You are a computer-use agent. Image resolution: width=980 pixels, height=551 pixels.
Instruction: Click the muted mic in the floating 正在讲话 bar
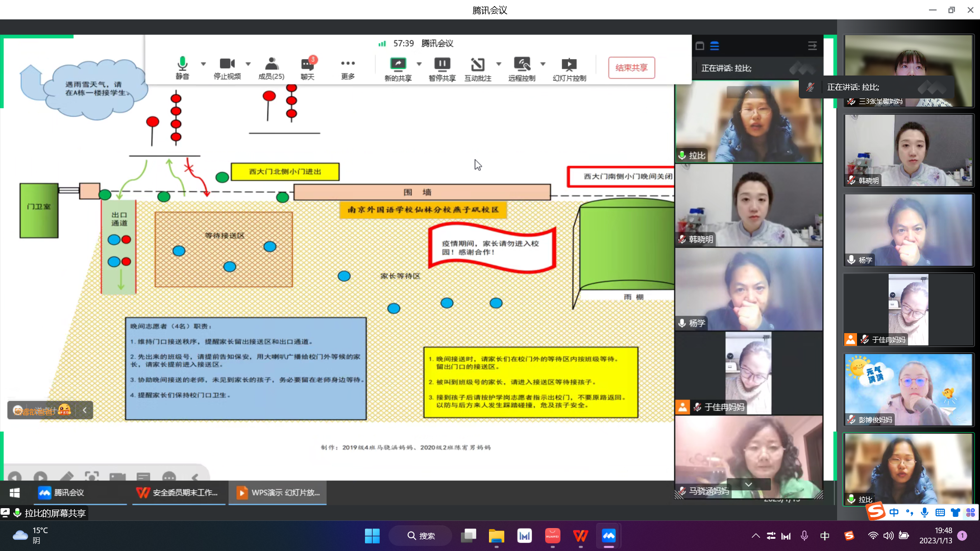pos(810,87)
